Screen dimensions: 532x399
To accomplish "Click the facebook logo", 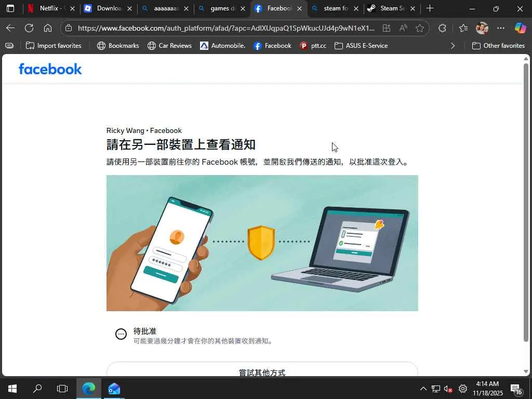I will [x=50, y=69].
